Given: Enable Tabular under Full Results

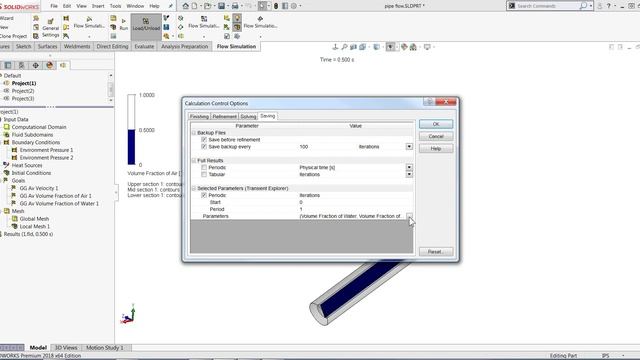Looking at the screenshot, I should point(204,174).
